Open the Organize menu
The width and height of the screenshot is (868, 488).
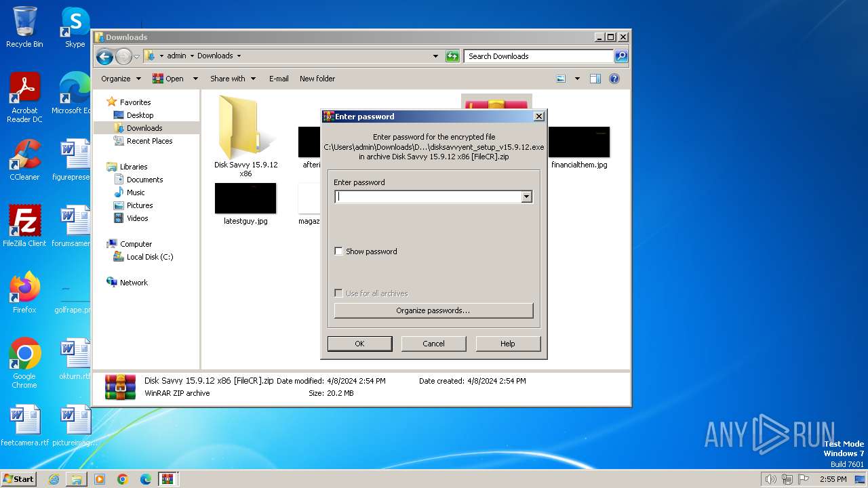pos(121,79)
